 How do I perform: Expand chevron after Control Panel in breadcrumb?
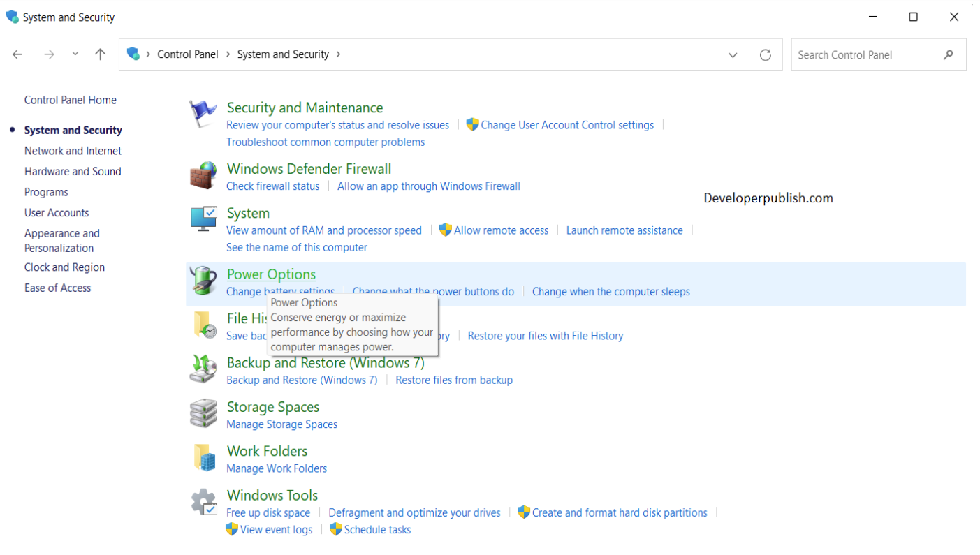coord(228,54)
